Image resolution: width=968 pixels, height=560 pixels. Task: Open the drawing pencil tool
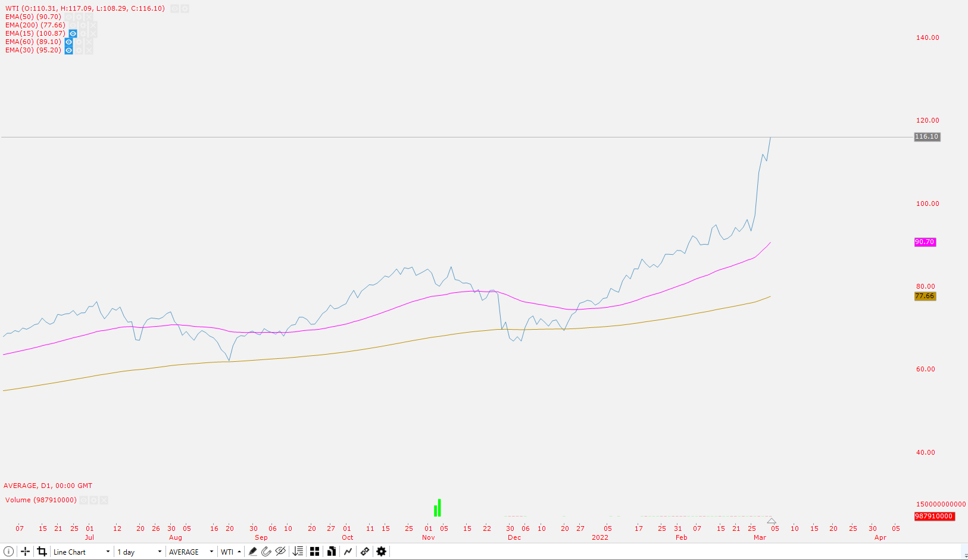pyautogui.click(x=252, y=552)
